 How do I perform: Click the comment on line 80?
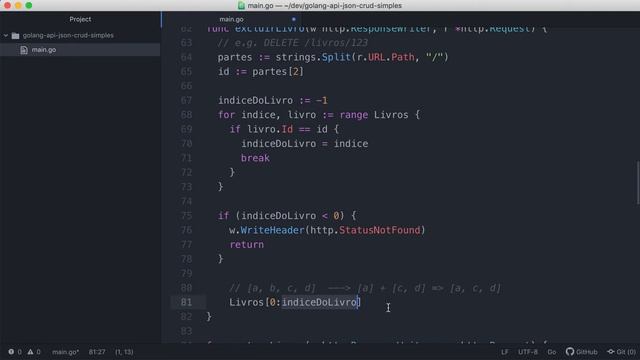click(365, 288)
